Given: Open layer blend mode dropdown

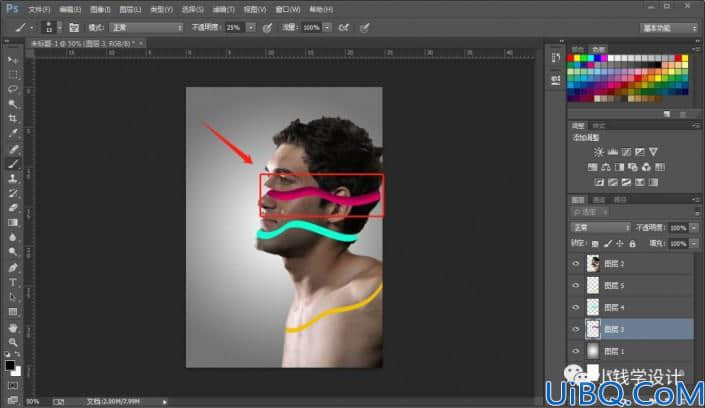Looking at the screenshot, I should pos(600,228).
